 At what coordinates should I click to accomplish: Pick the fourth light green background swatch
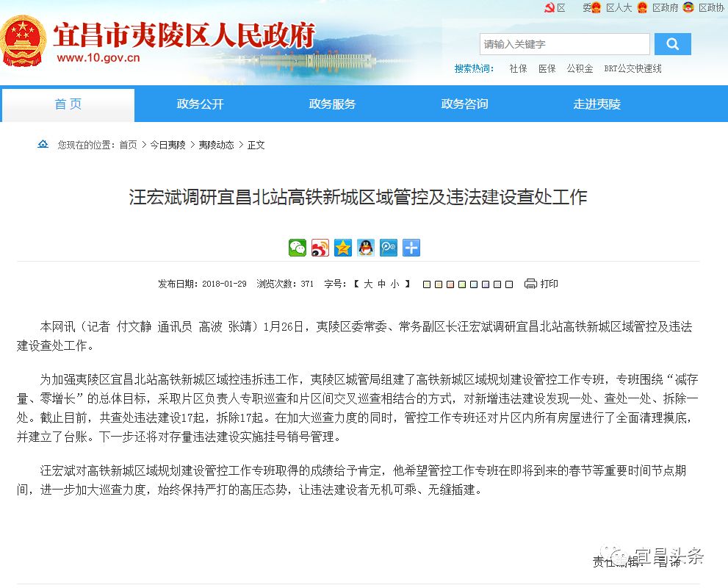pos(462,284)
